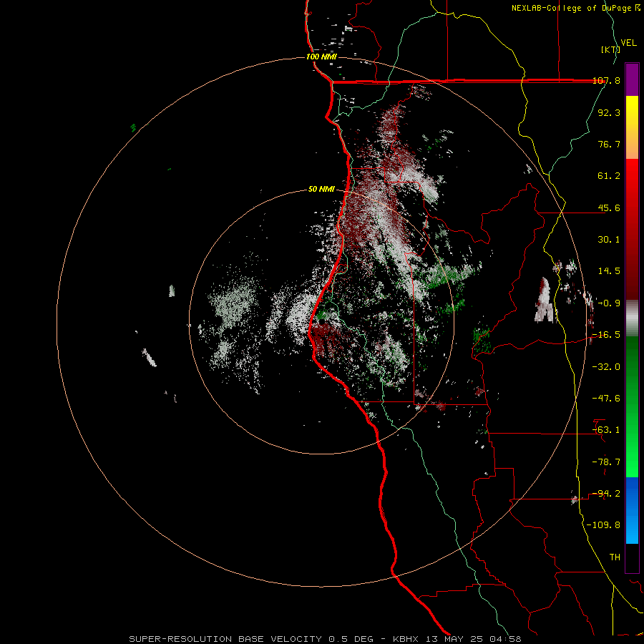Click the Super-Resolution Base Velocity caption

coord(326,639)
